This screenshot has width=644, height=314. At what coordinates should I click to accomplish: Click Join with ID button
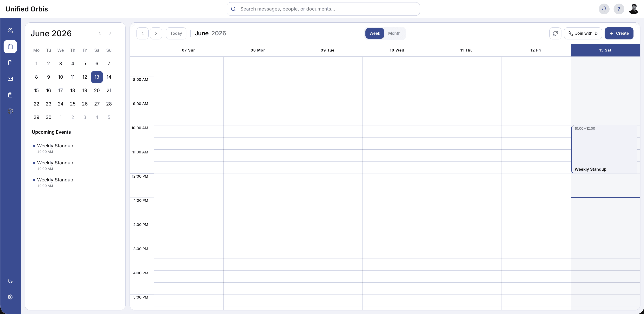pos(583,33)
